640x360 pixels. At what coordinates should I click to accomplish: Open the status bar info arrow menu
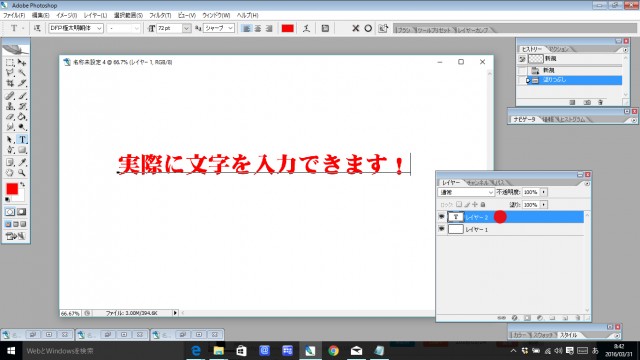click(x=175, y=313)
